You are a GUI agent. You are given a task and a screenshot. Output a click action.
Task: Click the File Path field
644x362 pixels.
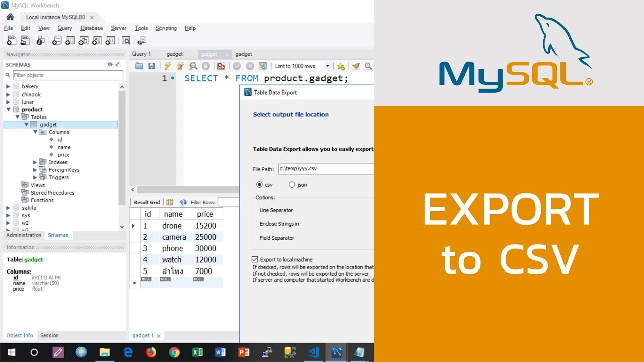pos(326,169)
